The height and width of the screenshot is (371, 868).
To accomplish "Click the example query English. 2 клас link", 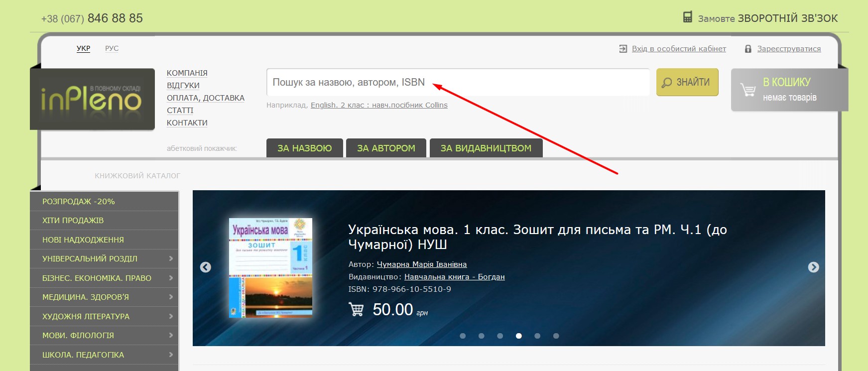I will (x=379, y=105).
